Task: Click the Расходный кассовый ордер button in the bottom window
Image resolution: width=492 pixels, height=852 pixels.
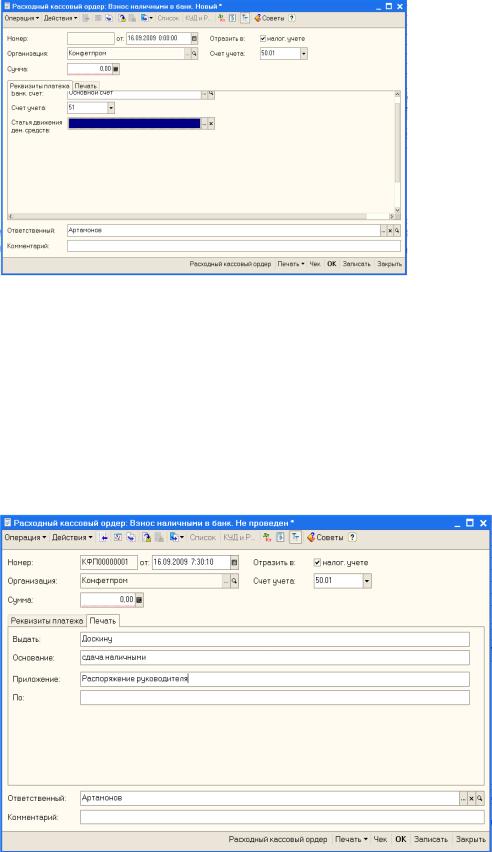Action: click(278, 840)
